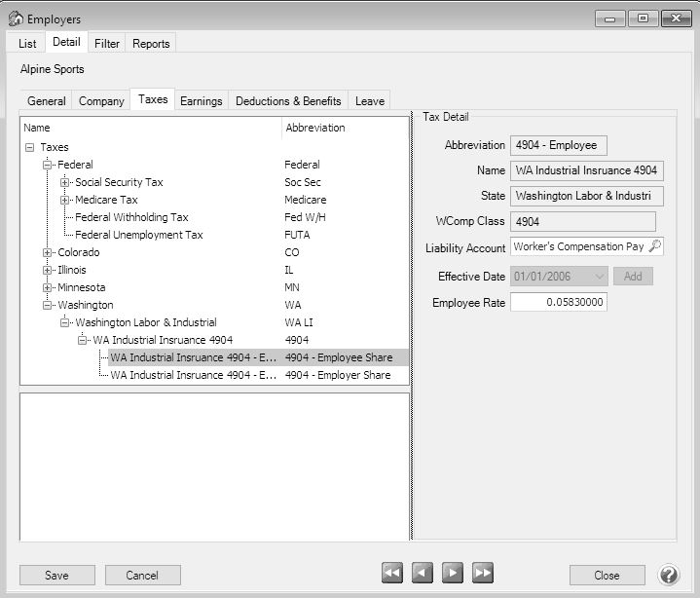Open the help question mark icon
The width and height of the screenshot is (700, 598).
pyautogui.click(x=669, y=575)
